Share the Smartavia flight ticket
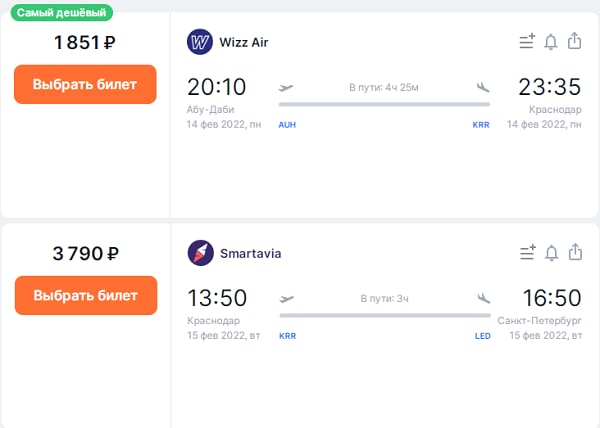The width and height of the screenshot is (600, 428). pyautogui.click(x=575, y=252)
